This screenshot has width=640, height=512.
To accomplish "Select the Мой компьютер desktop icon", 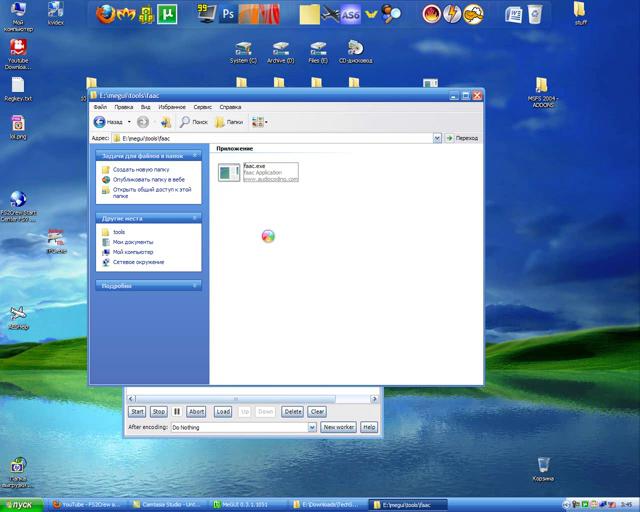I will pos(17,16).
